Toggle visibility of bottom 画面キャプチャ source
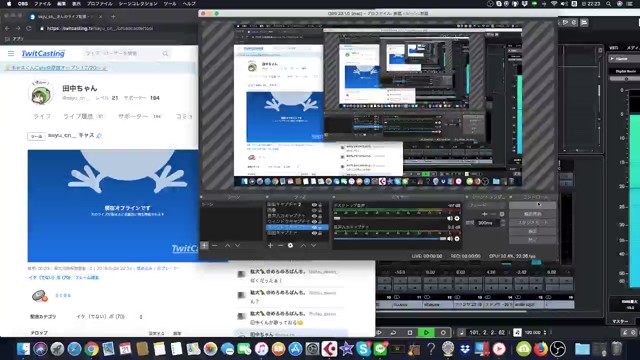The height and width of the screenshot is (360, 640). [314, 233]
